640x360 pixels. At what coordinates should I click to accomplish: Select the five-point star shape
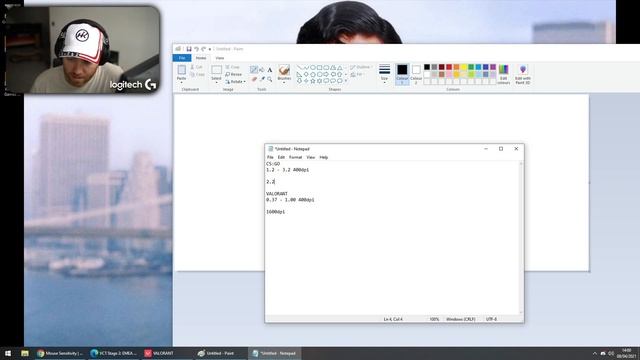click(x=313, y=81)
